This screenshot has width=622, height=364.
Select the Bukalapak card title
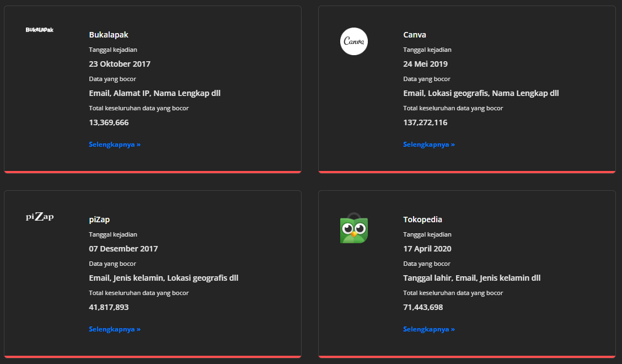pyautogui.click(x=109, y=35)
